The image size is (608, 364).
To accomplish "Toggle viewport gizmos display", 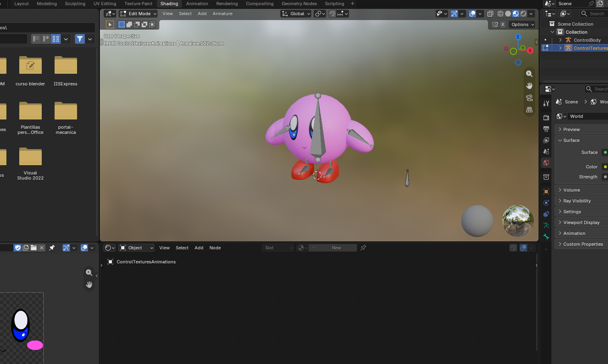I will (x=454, y=14).
